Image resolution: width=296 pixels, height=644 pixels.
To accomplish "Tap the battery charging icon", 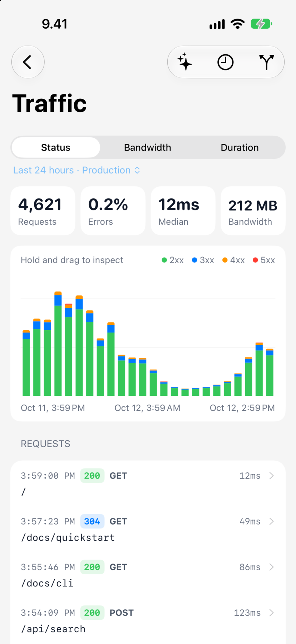I will click(261, 24).
